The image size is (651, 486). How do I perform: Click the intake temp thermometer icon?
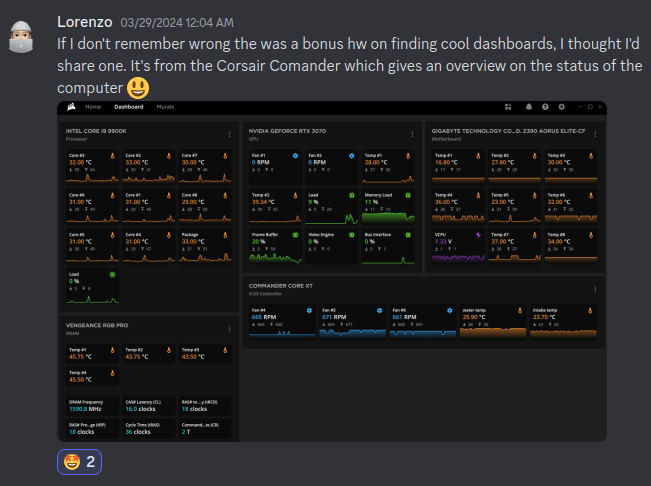pos(590,311)
